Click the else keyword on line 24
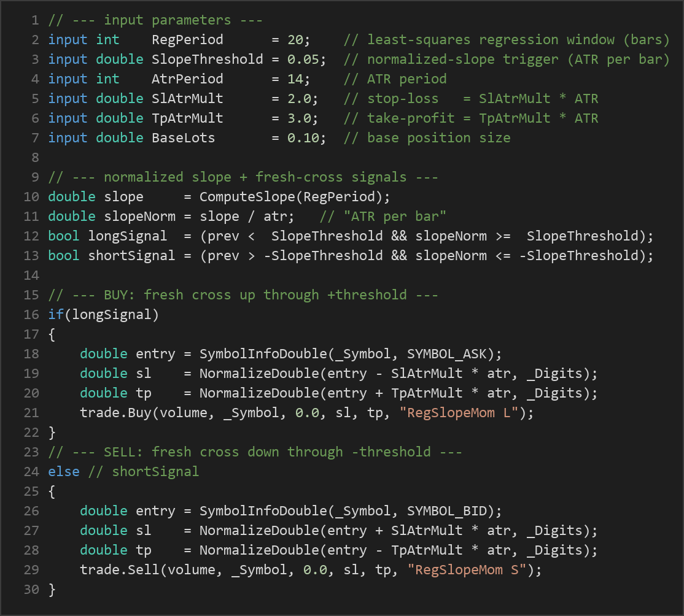 (x=64, y=471)
